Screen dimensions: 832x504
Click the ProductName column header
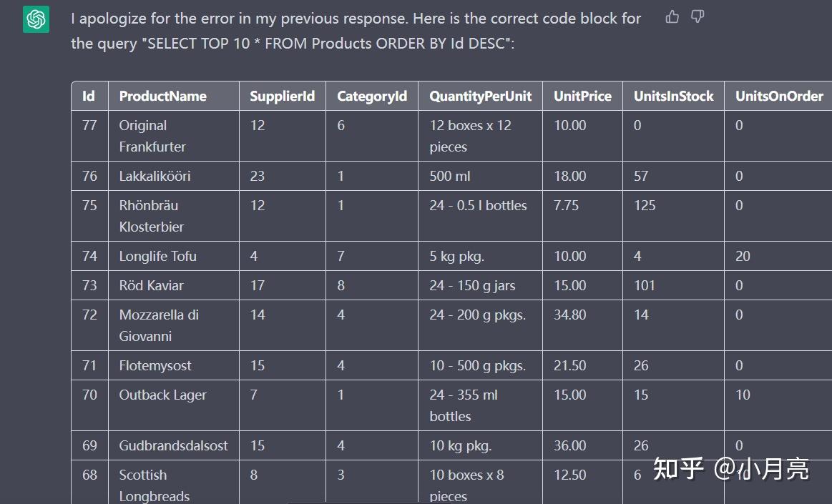163,96
